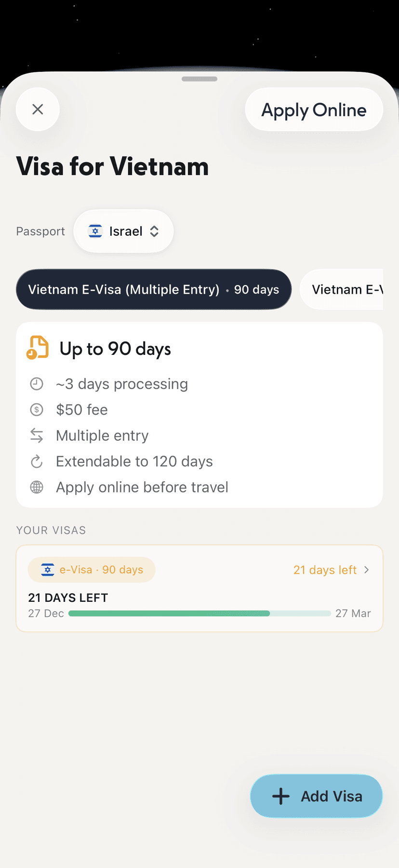Open the Israel passport dropdown
This screenshot has height=868, width=399.
123,231
